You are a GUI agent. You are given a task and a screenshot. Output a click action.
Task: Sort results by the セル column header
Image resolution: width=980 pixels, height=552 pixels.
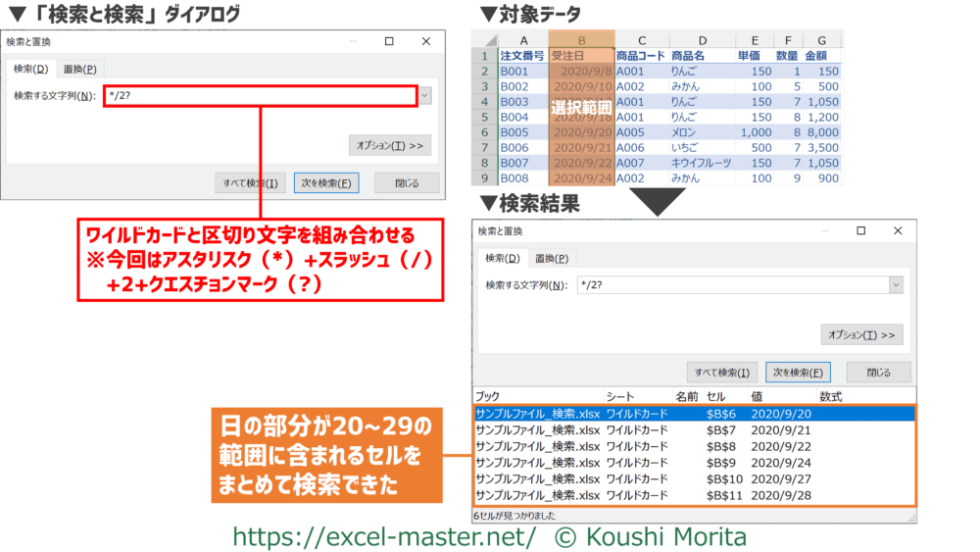(715, 397)
